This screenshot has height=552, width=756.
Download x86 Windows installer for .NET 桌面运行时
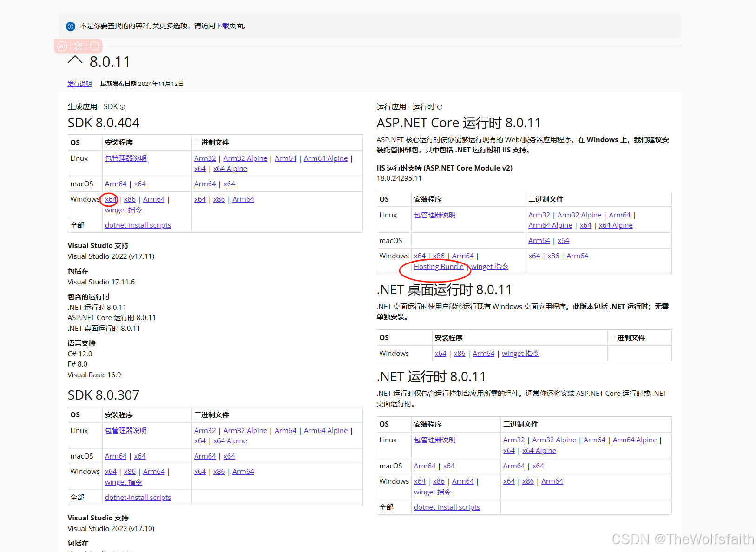pyautogui.click(x=459, y=353)
